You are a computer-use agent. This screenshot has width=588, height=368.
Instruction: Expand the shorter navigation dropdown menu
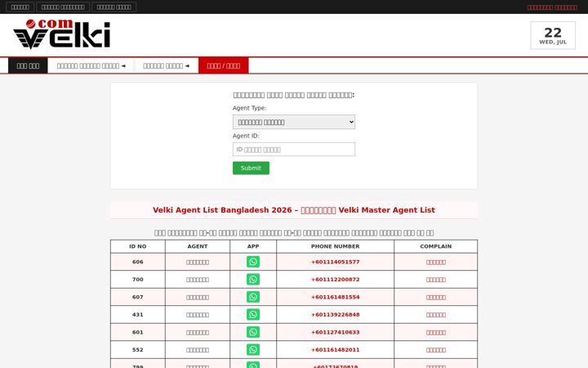point(166,65)
